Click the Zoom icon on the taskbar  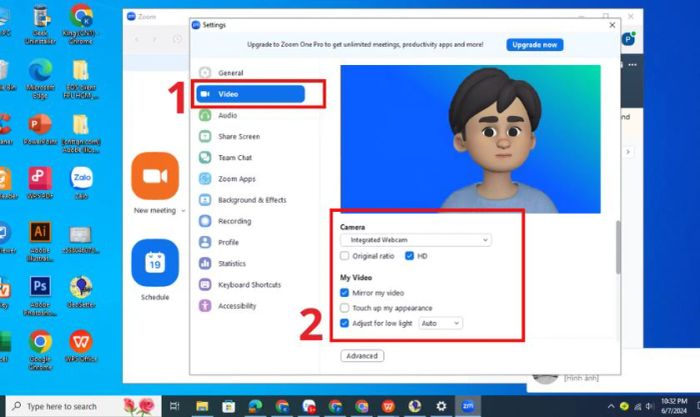[468, 406]
